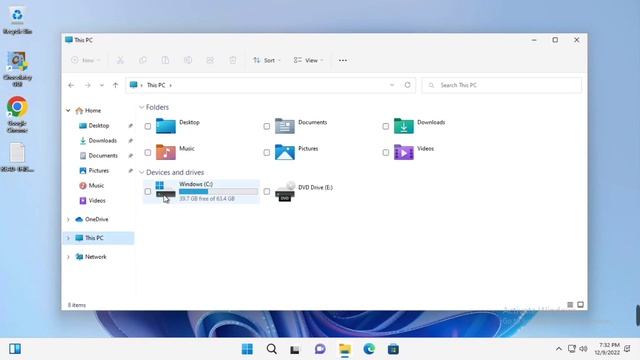The width and height of the screenshot is (640, 360).
Task: Open the Music folder icon
Action: (166, 152)
